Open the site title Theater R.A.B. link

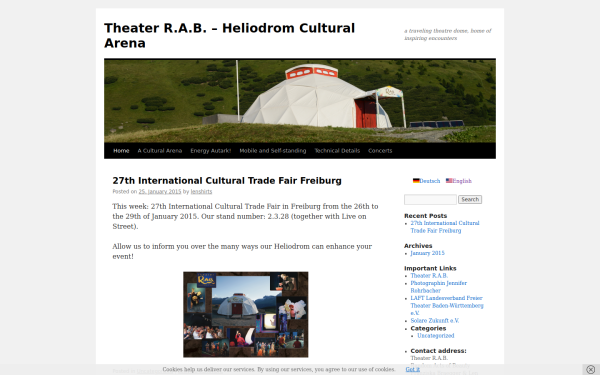click(x=229, y=35)
